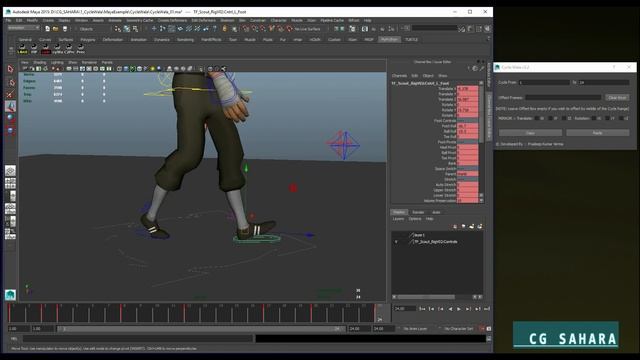Click create new layer icon in Layer Editor

point(471,226)
